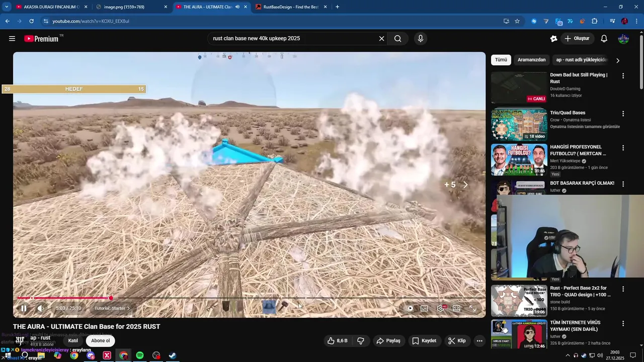Toggle the autoplay switch in player
The width and height of the screenshot is (644, 362).
click(410, 308)
